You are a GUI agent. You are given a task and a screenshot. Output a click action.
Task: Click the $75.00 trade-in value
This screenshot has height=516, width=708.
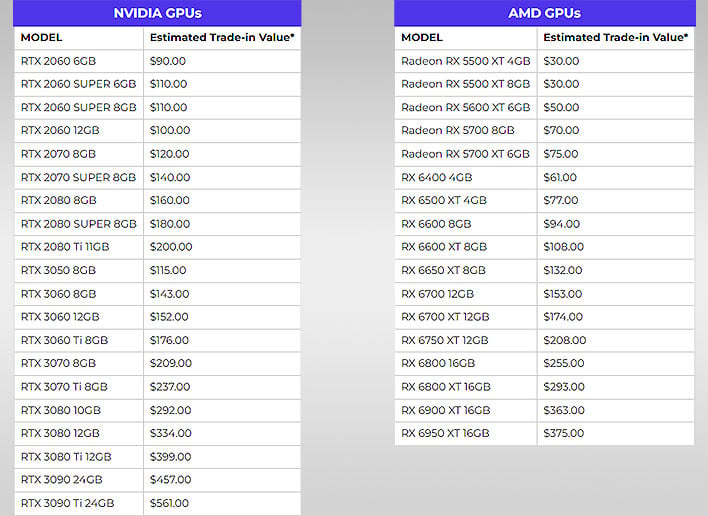561,154
